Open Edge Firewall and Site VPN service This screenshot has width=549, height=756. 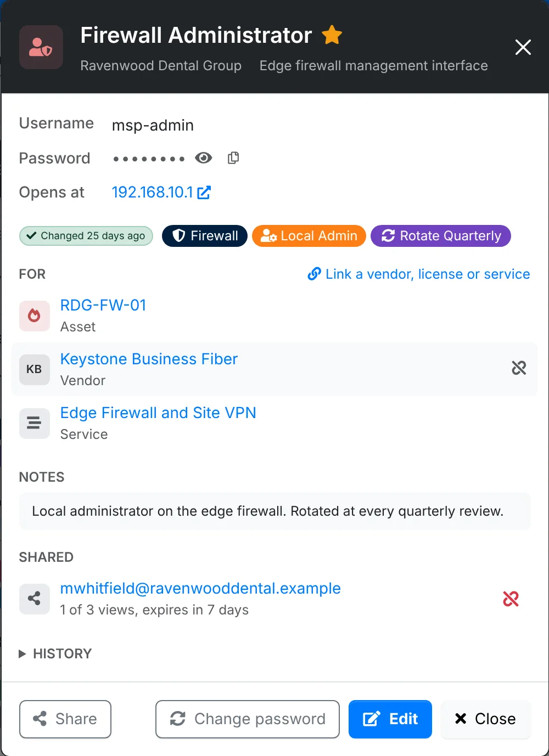[158, 413]
